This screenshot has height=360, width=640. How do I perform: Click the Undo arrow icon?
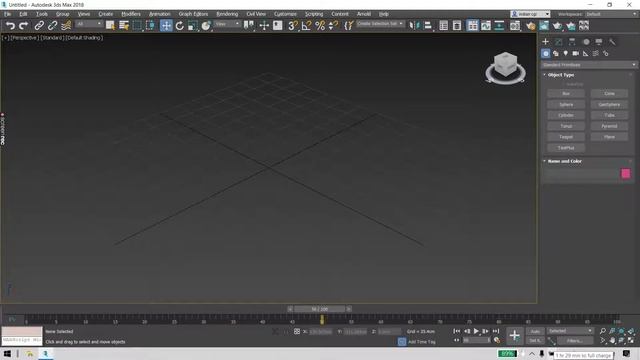pyautogui.click(x=10, y=26)
